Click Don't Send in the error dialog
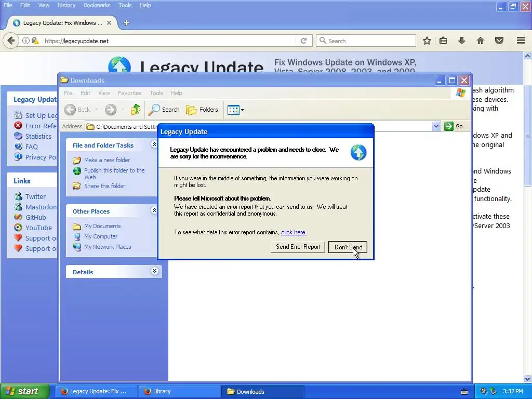Viewport: 532px width, 399px height. pos(348,247)
